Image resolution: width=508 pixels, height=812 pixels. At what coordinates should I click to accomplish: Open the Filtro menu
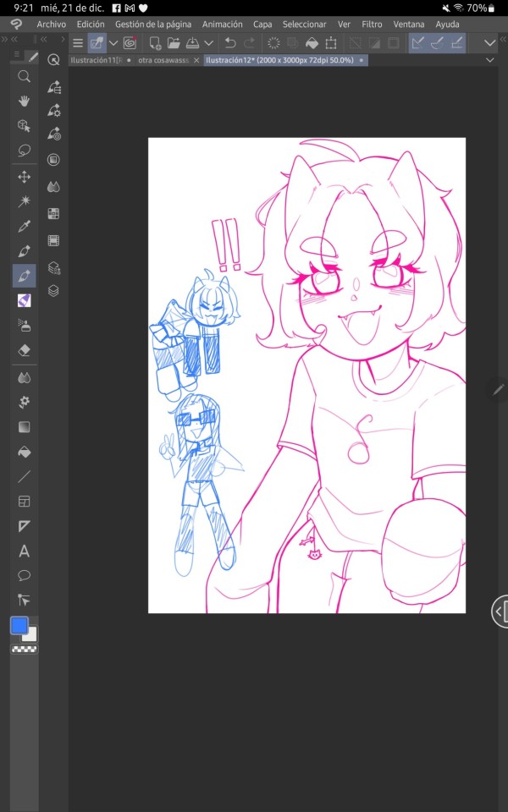pyautogui.click(x=373, y=25)
